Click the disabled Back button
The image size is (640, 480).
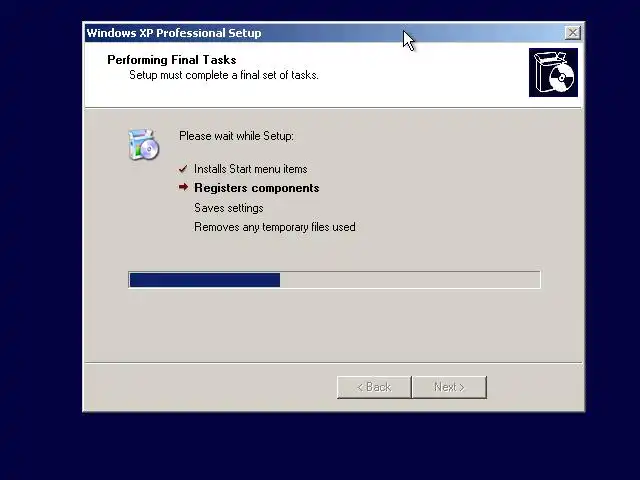tap(374, 387)
